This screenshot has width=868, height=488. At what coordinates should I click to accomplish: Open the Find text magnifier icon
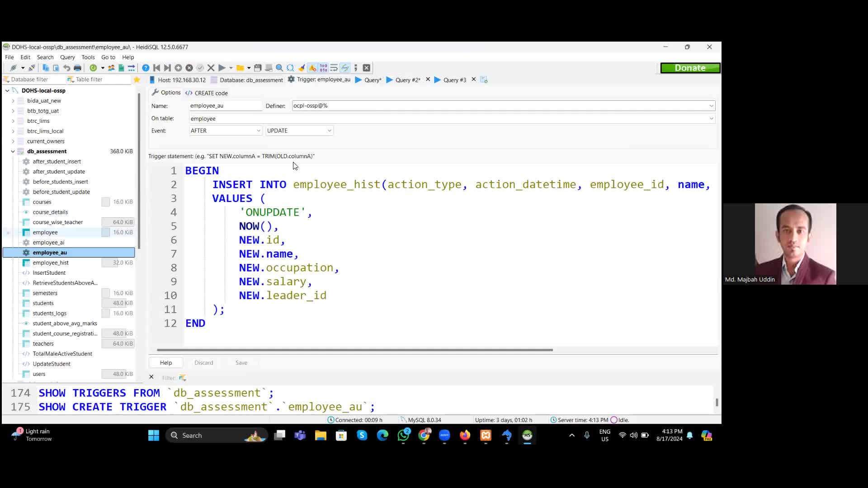[x=279, y=68]
